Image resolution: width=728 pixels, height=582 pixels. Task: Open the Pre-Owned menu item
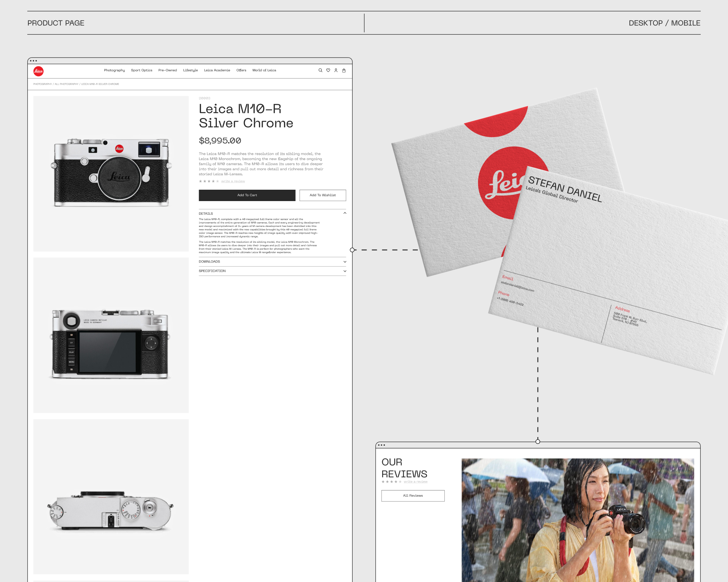pyautogui.click(x=168, y=70)
